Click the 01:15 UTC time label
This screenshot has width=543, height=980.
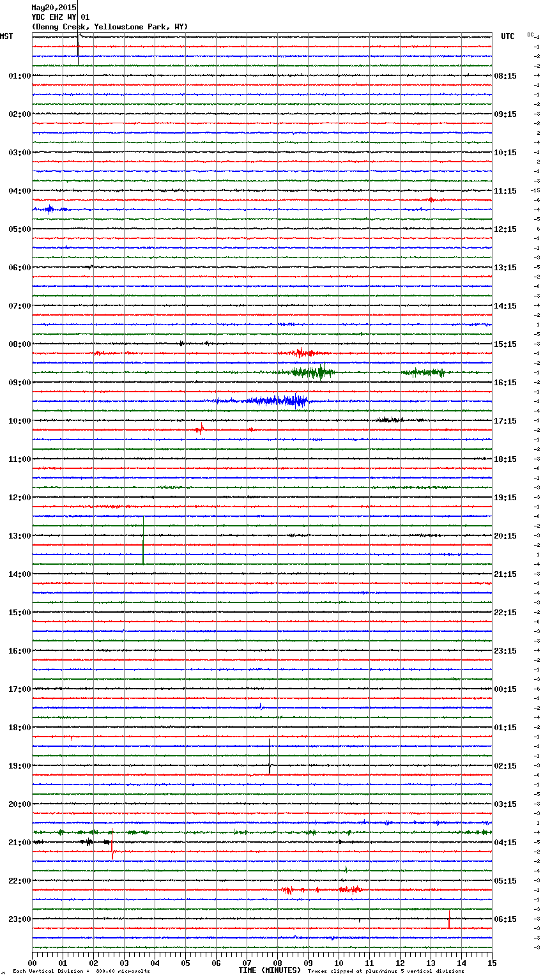pyautogui.click(x=505, y=728)
